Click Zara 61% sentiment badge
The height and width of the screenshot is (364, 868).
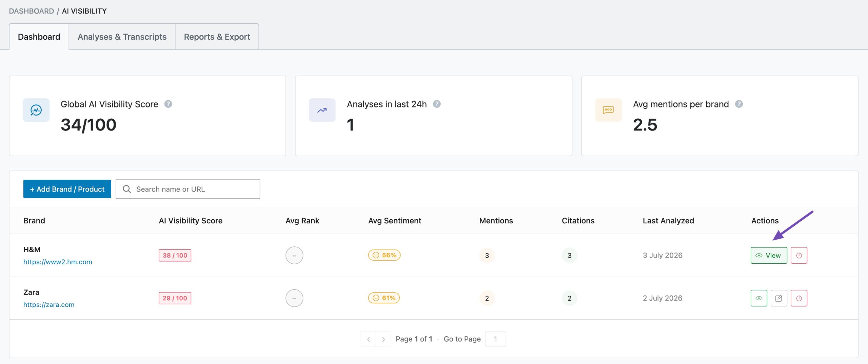[384, 298]
